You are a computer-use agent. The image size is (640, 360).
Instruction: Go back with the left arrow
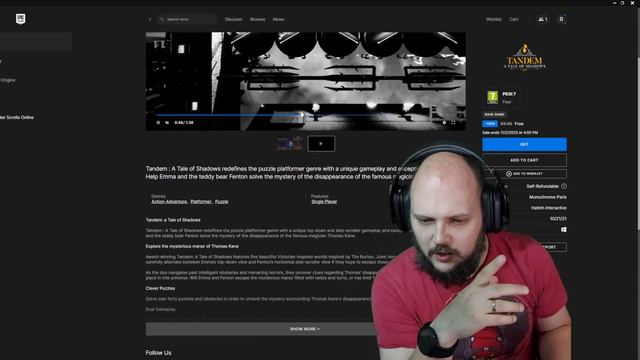click(150, 19)
